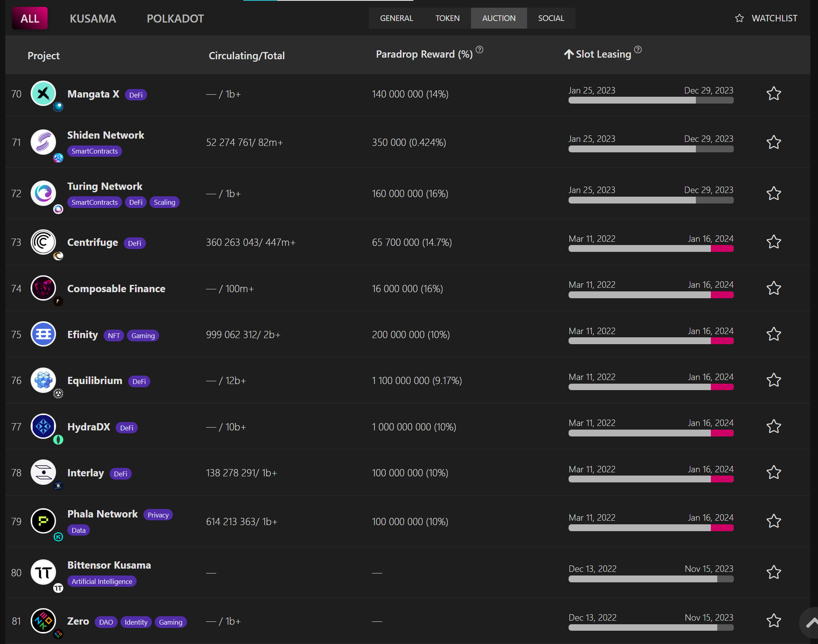Sort by Slot Leasing column header
Viewport: 818px width, 644px height.
(598, 54)
